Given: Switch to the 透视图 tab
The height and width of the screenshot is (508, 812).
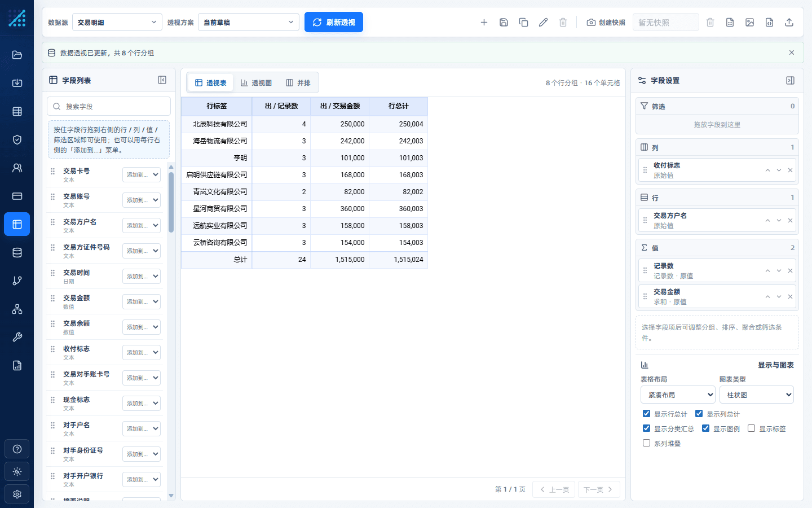Looking at the screenshot, I should pyautogui.click(x=256, y=83).
